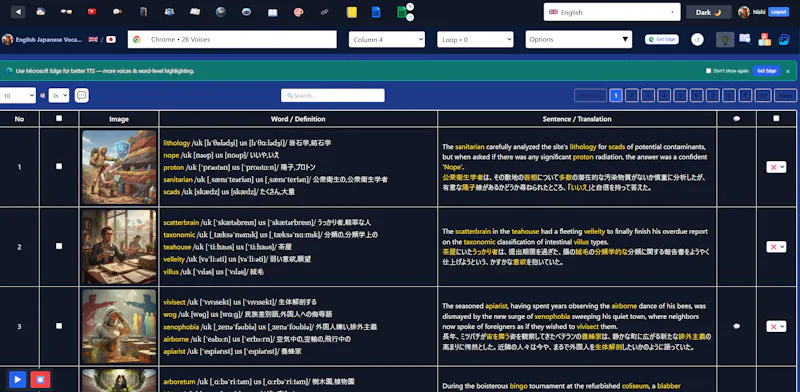Open the red X dropdown in row 2
This screenshot has height=392, width=800.
[776, 247]
